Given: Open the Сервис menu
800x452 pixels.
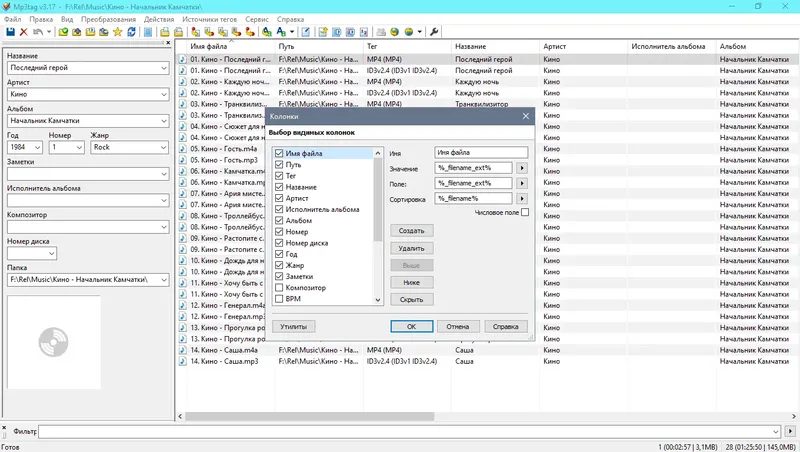Looking at the screenshot, I should click(257, 19).
